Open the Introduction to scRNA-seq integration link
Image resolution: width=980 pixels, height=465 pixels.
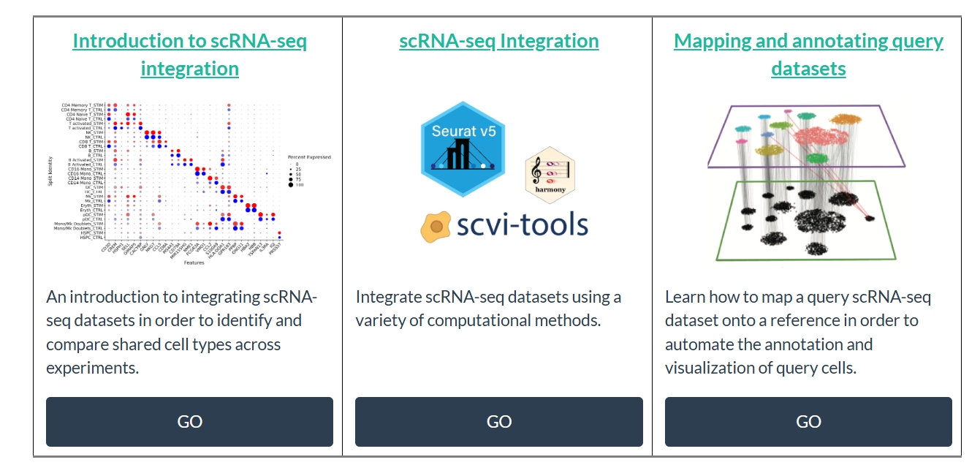(189, 55)
